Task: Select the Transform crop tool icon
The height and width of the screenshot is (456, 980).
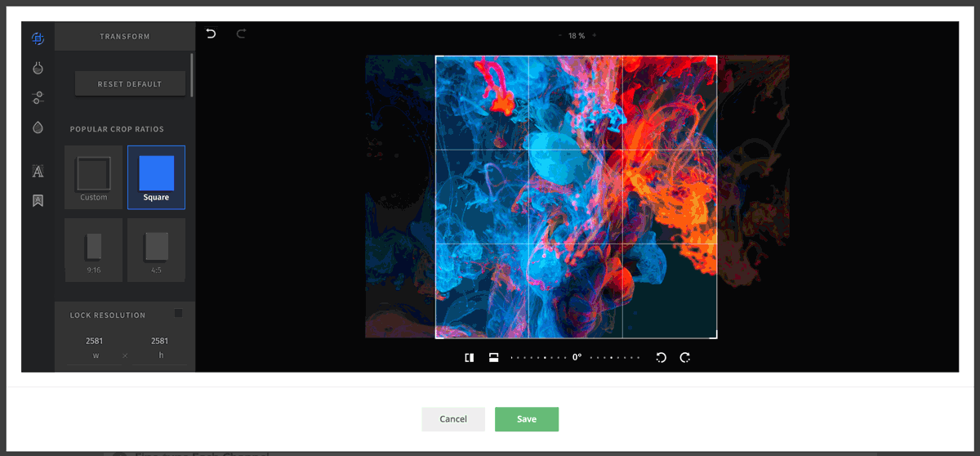Action: click(x=38, y=38)
